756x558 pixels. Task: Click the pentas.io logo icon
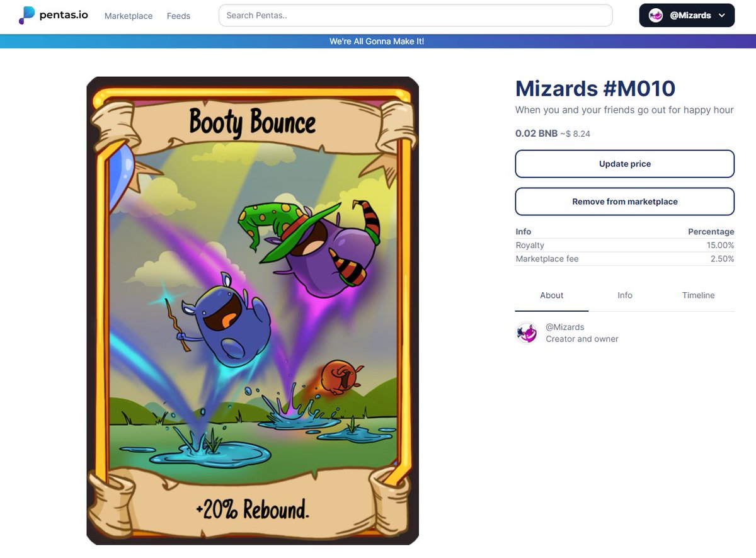(27, 16)
